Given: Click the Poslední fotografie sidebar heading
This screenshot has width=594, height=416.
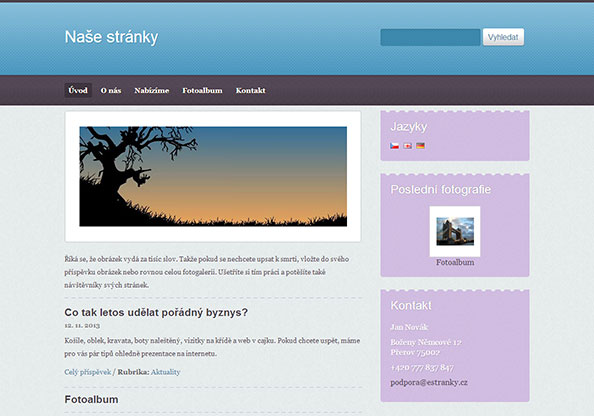Looking at the screenshot, I should pos(441,189).
